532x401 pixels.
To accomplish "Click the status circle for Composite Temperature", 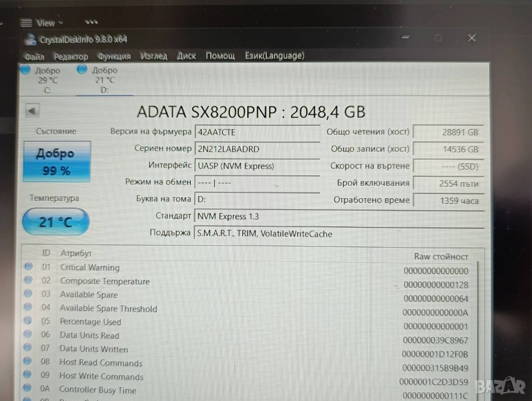I will (29, 280).
